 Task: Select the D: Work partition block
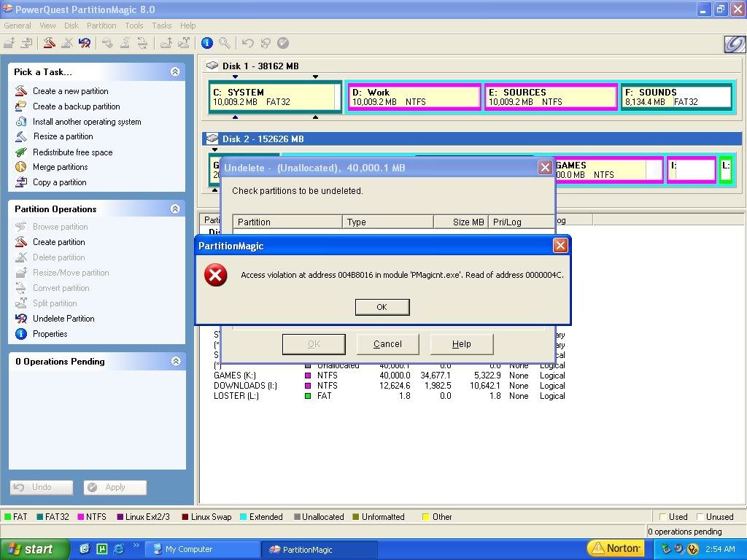coord(414,97)
